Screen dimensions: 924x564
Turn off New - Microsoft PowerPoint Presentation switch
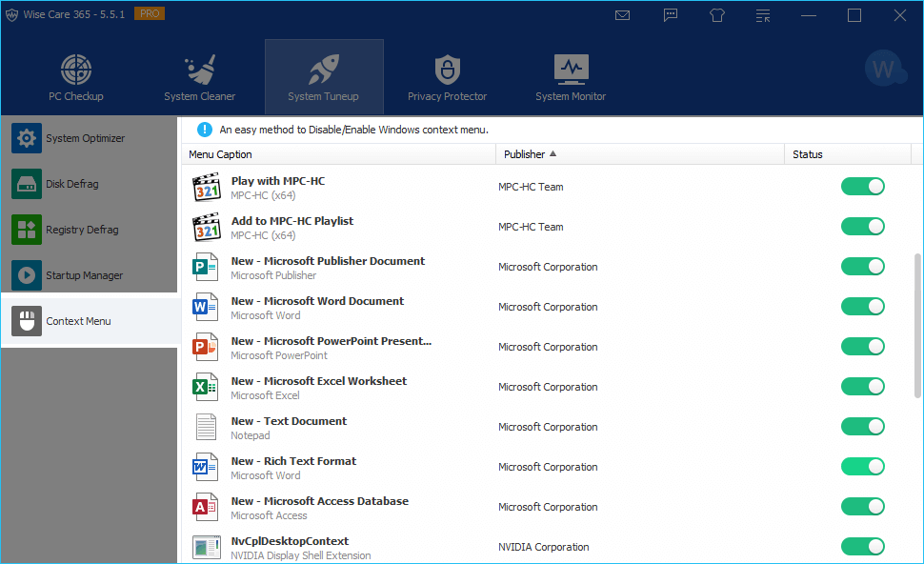[863, 347]
